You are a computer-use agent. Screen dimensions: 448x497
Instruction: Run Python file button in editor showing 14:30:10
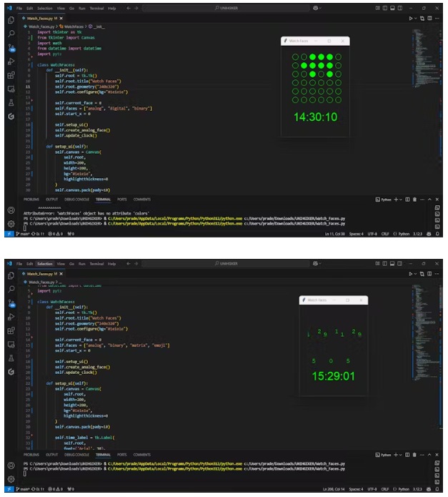click(x=412, y=18)
